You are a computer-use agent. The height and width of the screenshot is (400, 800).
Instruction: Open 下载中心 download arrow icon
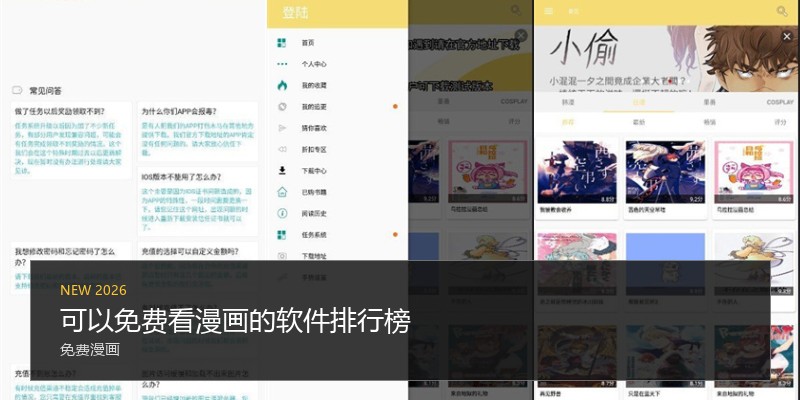pyautogui.click(x=282, y=170)
